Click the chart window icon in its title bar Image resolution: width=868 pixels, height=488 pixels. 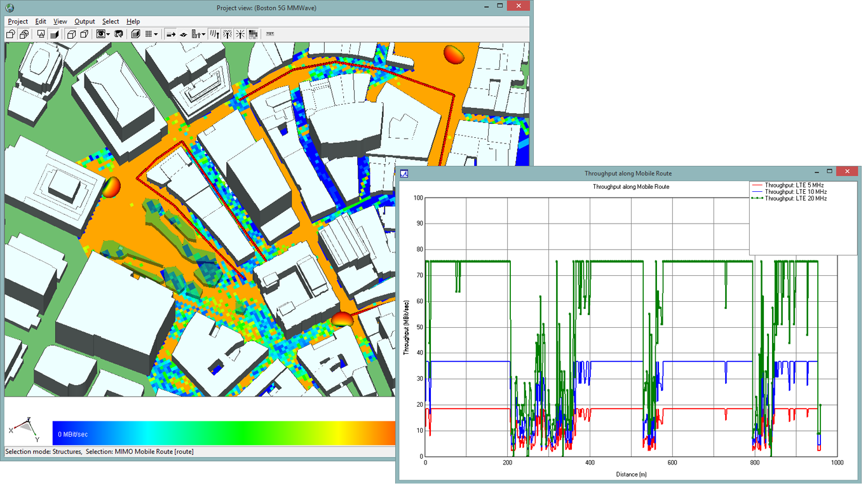[403, 173]
